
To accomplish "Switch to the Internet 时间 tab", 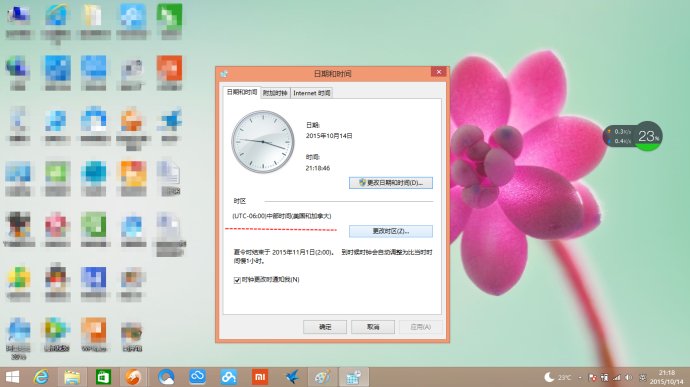I will [x=312, y=93].
